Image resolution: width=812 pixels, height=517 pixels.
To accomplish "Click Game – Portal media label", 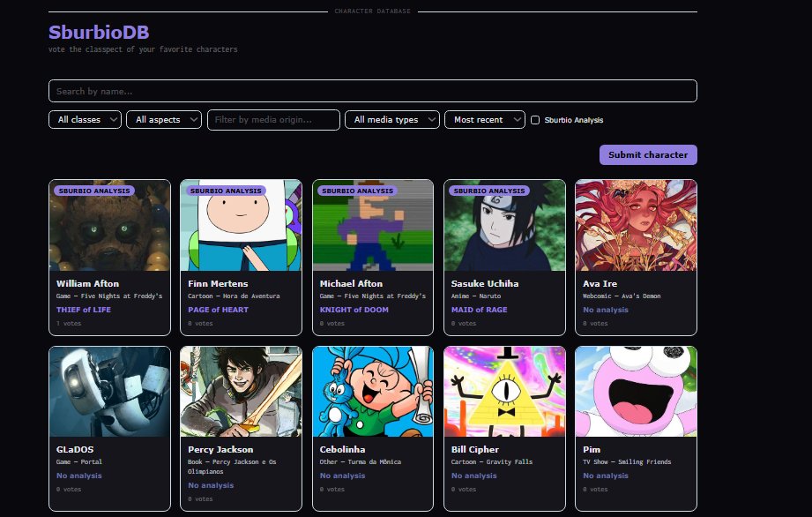I will pos(79,461).
